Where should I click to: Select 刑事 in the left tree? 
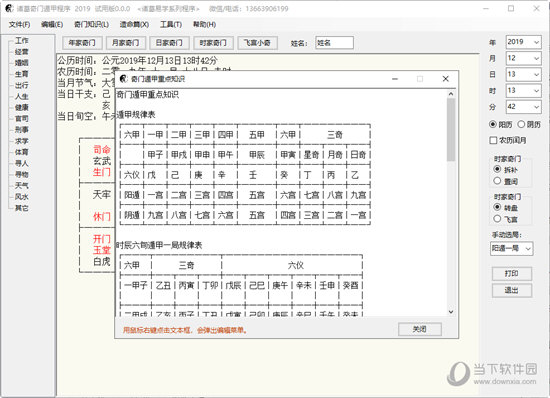tap(22, 130)
